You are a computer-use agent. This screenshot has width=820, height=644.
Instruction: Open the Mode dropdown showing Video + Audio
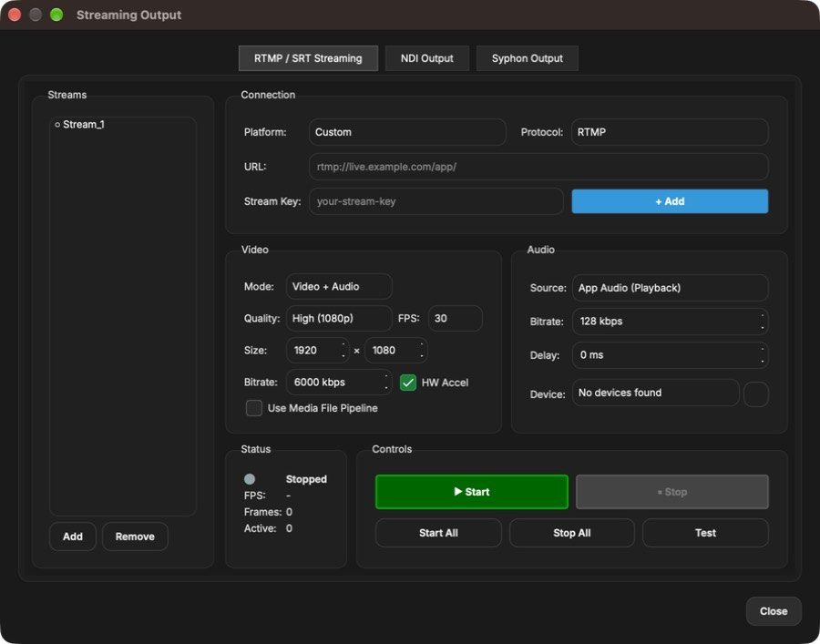[339, 286]
